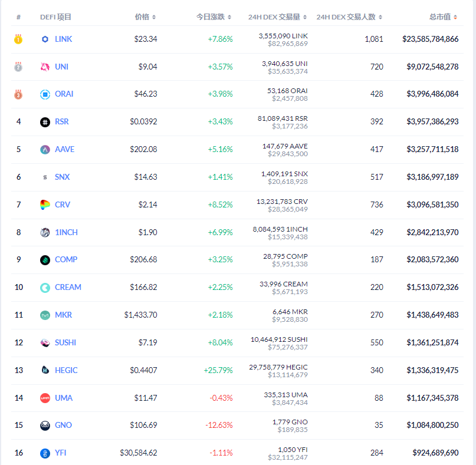
Task: Click 1INCH volume 8,084,593 1INCH
Action: 280,229
